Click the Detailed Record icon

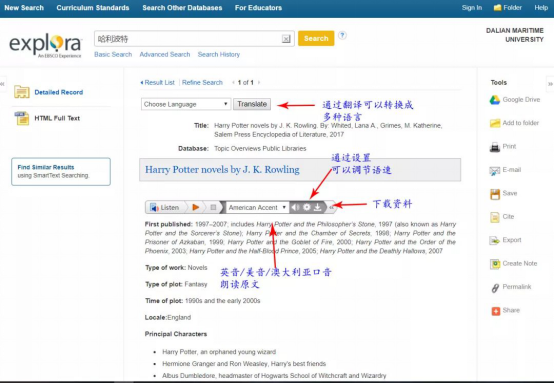coord(22,92)
